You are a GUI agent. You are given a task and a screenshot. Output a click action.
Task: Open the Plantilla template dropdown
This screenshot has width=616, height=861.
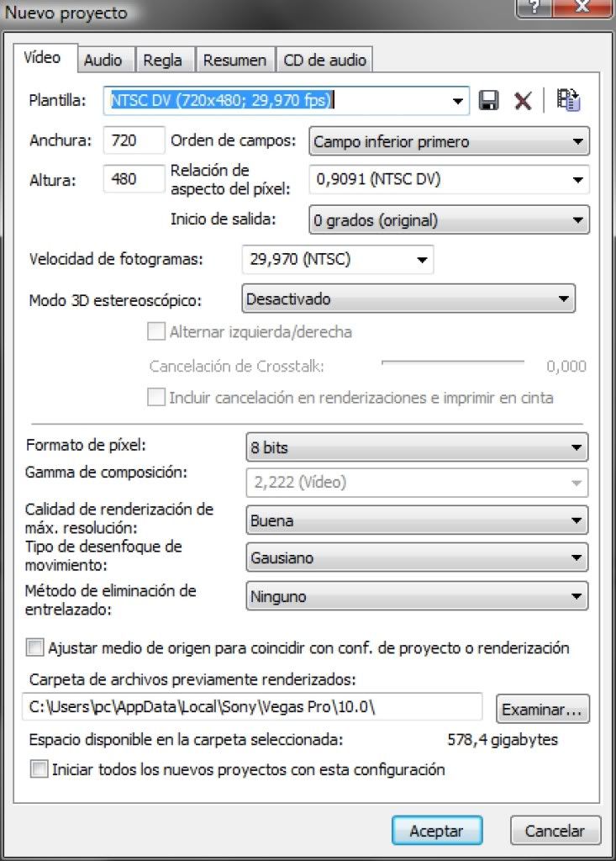[286, 101]
